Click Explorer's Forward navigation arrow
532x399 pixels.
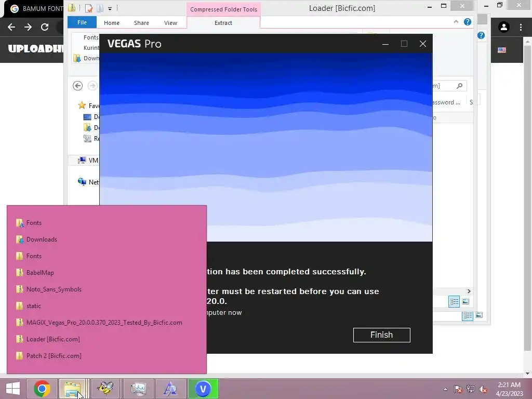92,86
